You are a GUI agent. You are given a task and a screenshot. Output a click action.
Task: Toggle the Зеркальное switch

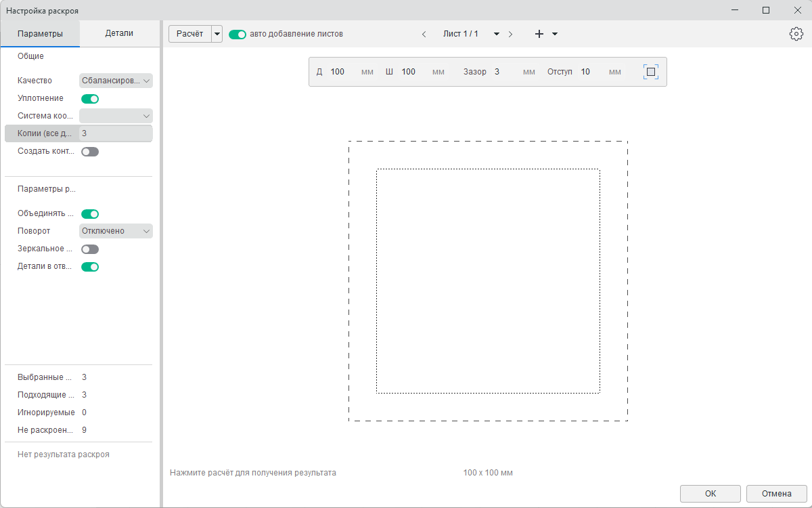pos(90,249)
